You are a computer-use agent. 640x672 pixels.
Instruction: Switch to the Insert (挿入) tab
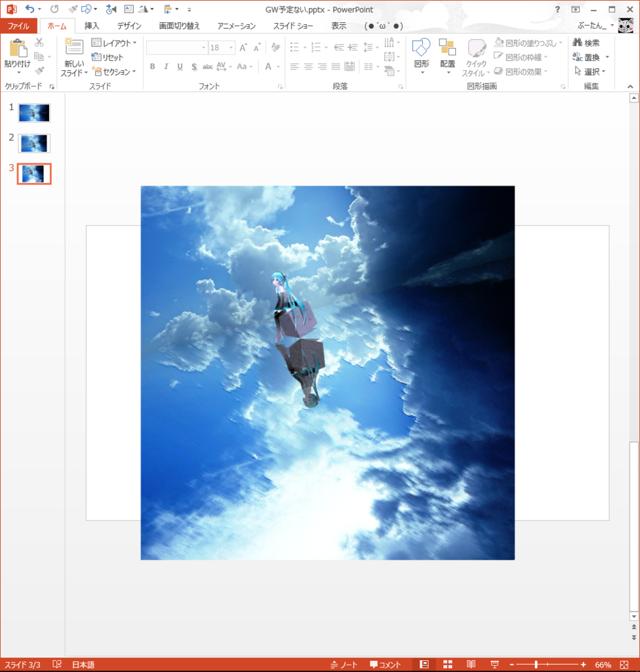[x=92, y=26]
